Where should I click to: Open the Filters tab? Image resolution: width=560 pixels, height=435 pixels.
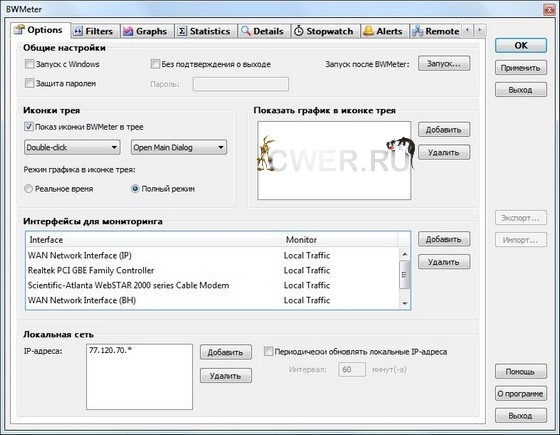pos(95,31)
